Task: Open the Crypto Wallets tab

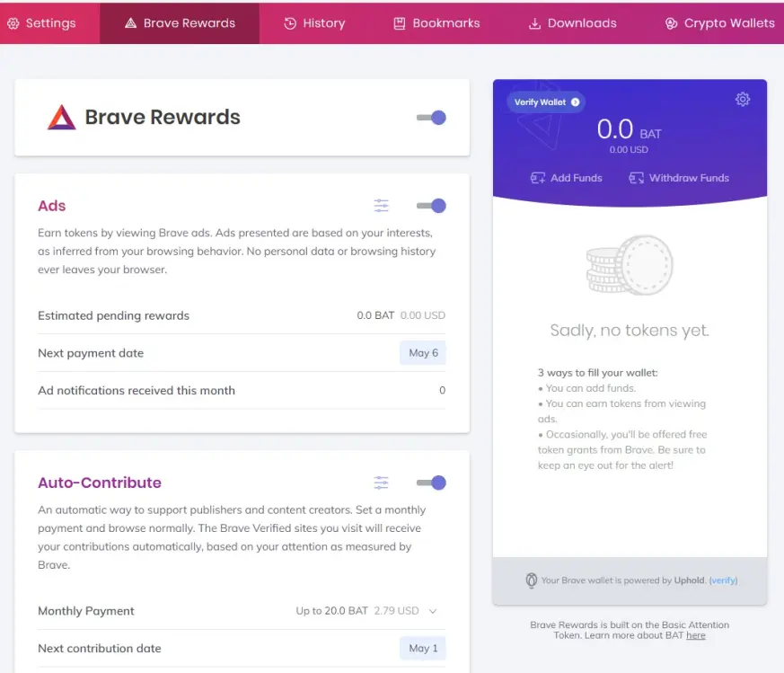Action: point(720,23)
